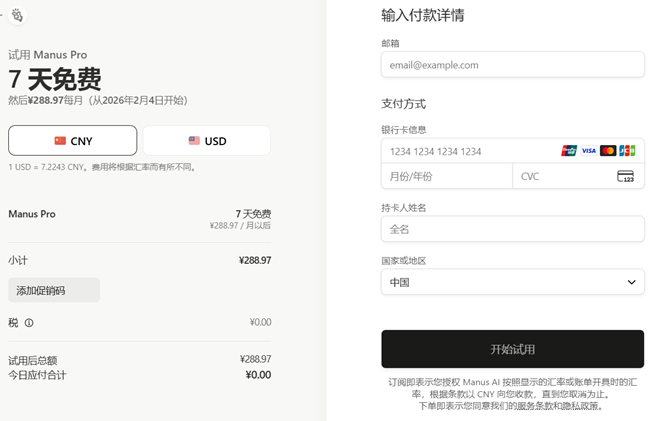The width and height of the screenshot is (653, 421).
Task: Click the Manus logo icon
Action: coord(17,15)
